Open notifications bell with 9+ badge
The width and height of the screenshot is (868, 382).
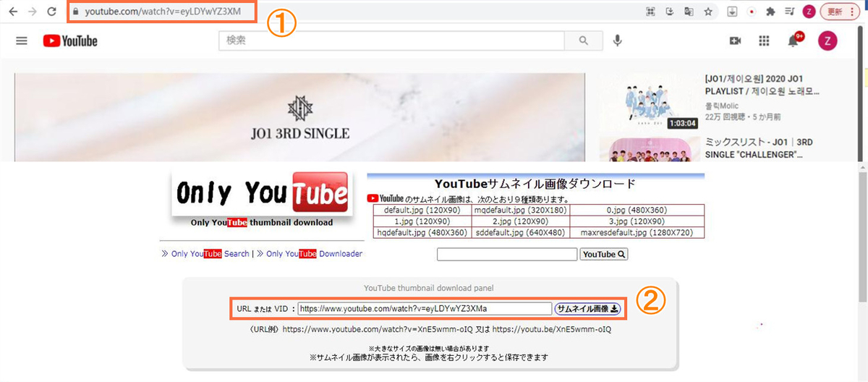[x=795, y=39]
